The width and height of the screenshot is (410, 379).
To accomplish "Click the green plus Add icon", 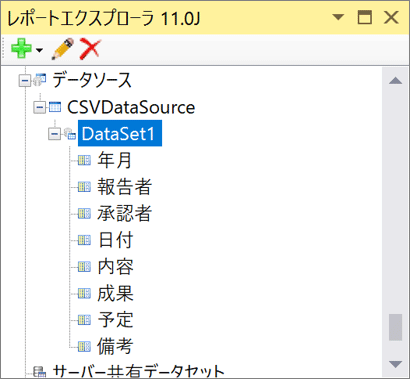I will 22,48.
